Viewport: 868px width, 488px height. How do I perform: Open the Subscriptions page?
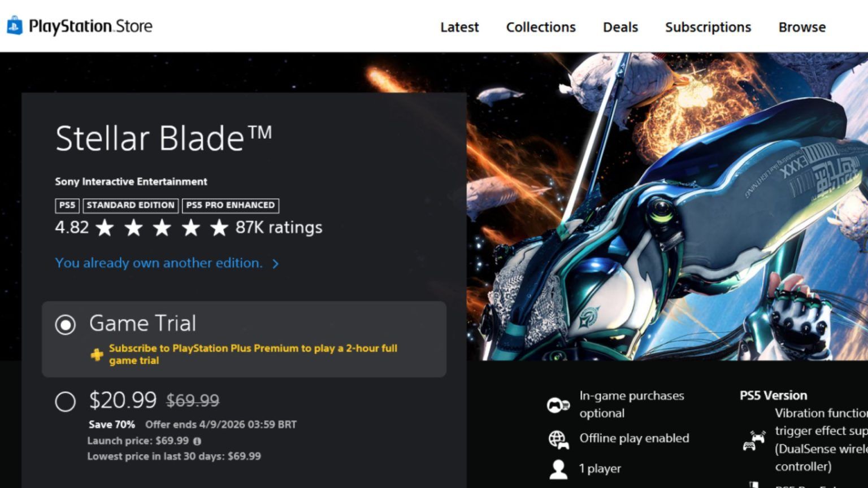click(708, 27)
